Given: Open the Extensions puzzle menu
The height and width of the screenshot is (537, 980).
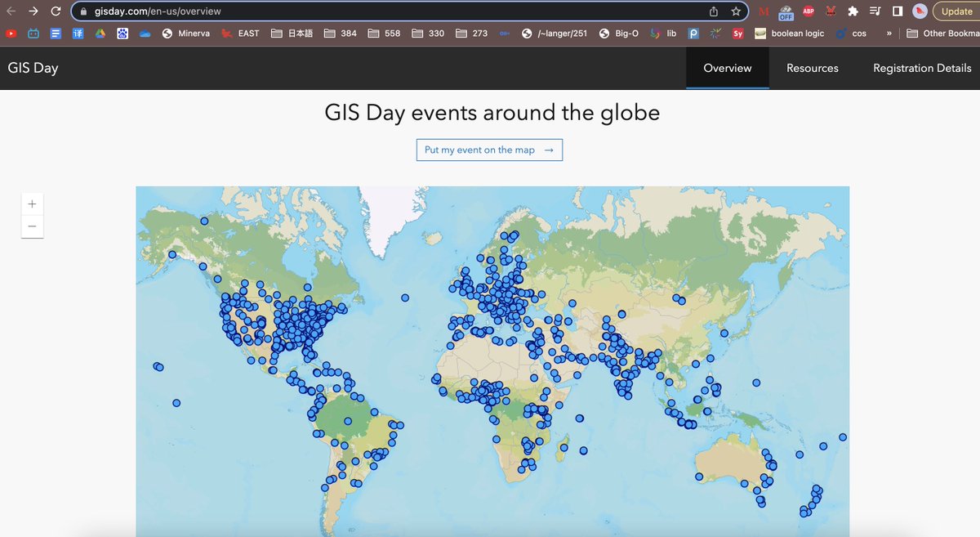Looking at the screenshot, I should tap(853, 11).
